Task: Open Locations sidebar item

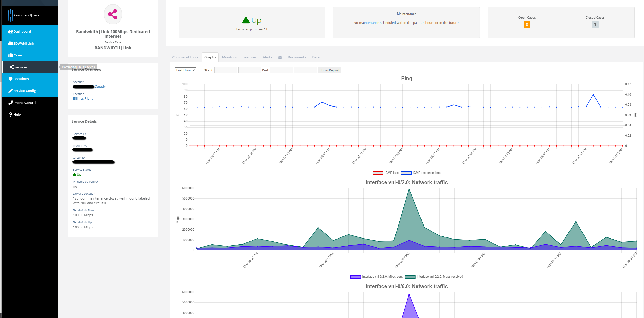Action: (30, 79)
